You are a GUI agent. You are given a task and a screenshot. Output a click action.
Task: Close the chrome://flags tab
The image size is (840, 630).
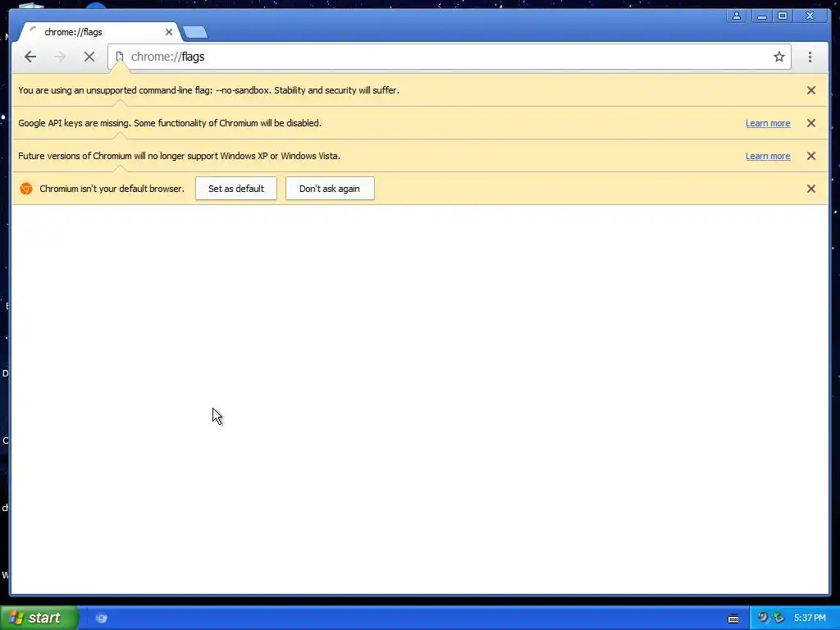[x=169, y=32]
